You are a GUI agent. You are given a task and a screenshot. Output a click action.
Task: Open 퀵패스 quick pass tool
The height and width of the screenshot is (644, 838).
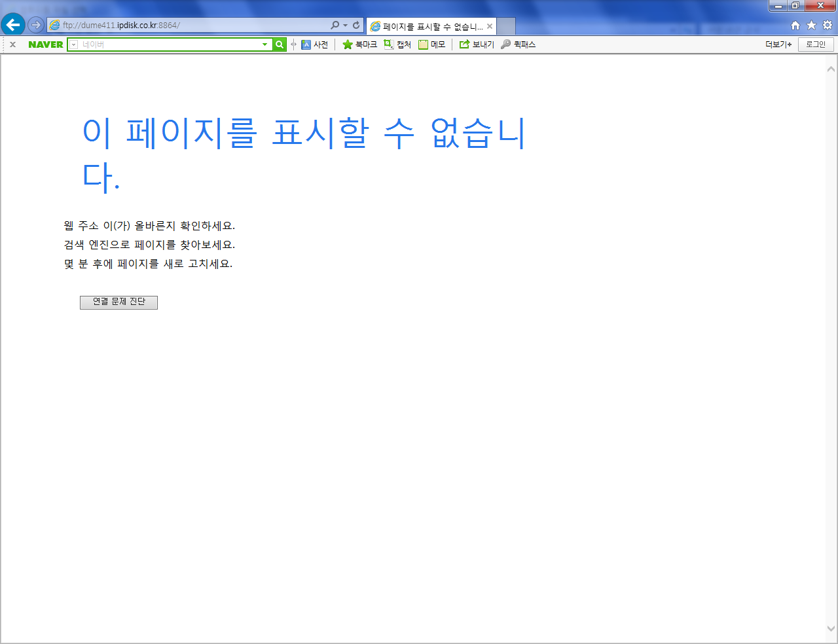[518, 45]
